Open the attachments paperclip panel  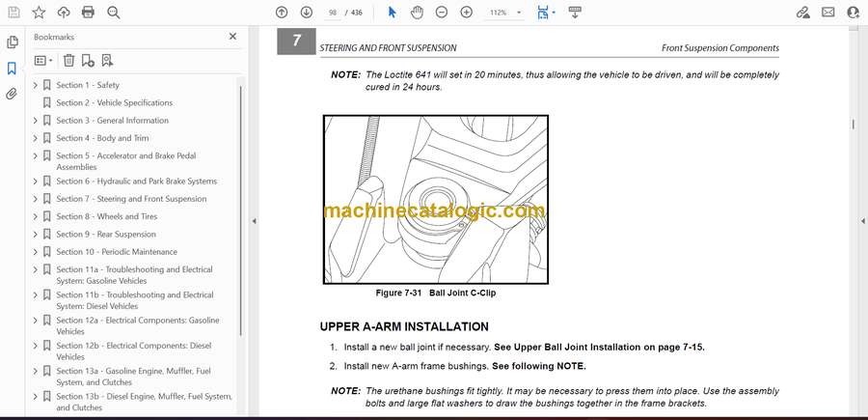coord(12,94)
